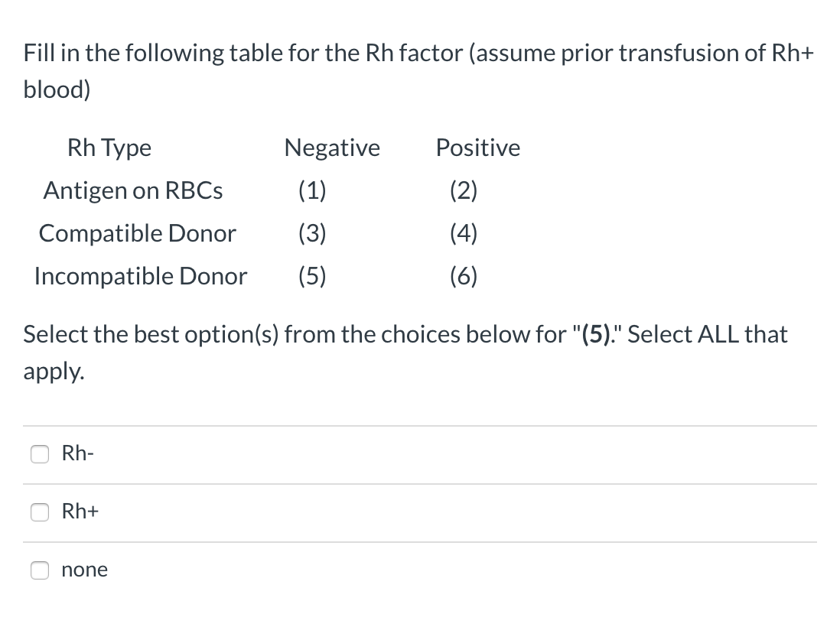Click the blank (2) table cell
Viewport: 840px width, 627px height.
pos(463,191)
